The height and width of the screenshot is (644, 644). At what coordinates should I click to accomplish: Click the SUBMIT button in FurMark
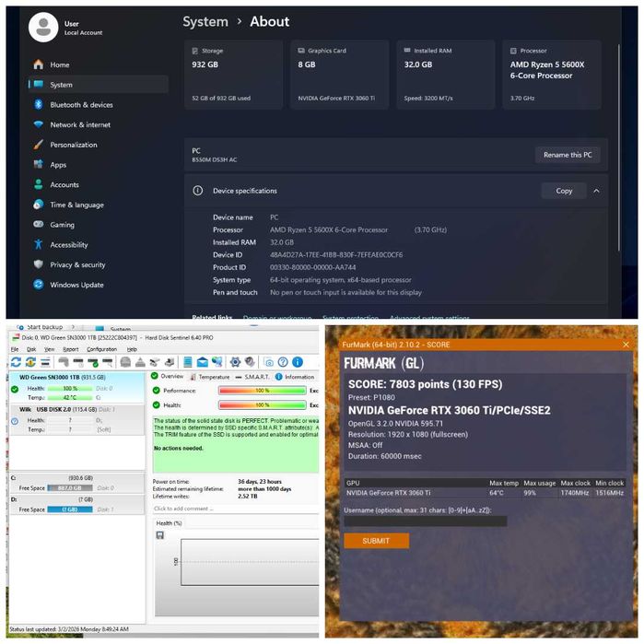[376, 541]
